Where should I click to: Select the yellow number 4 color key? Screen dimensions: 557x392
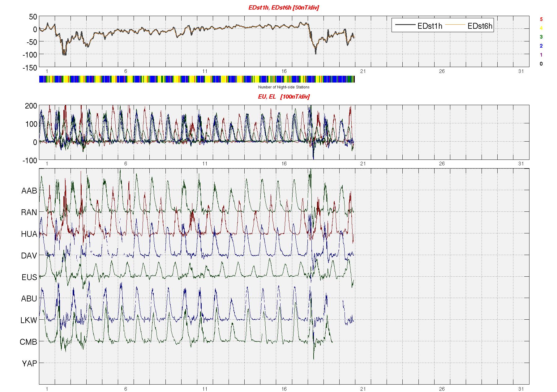coord(541,28)
